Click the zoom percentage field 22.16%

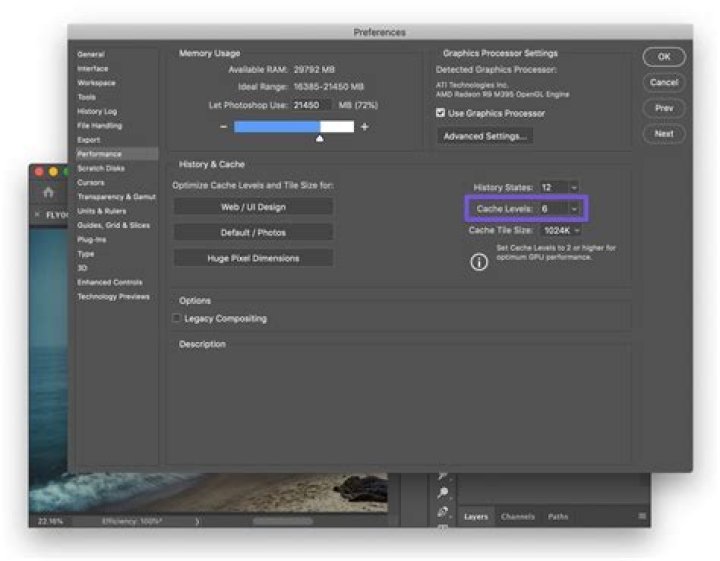(x=51, y=521)
